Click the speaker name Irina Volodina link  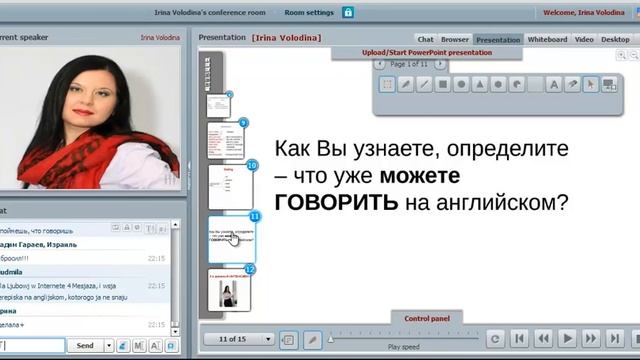pos(160,38)
